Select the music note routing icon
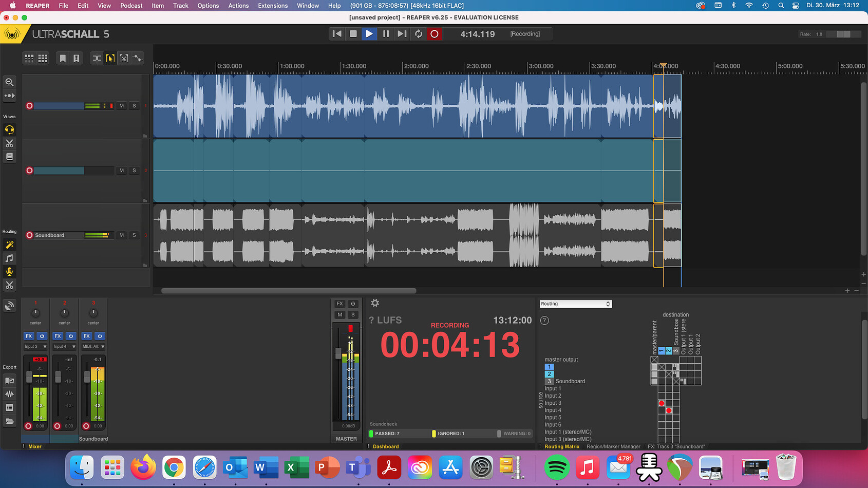 (9, 258)
